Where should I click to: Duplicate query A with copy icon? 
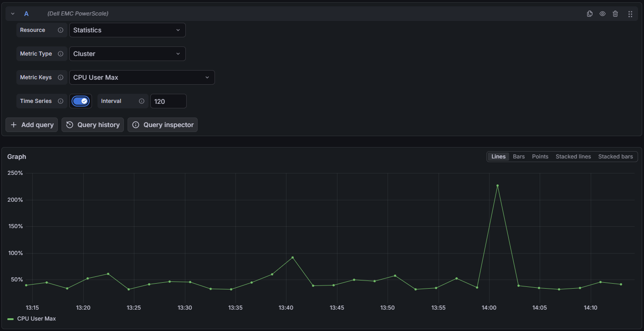coord(590,14)
